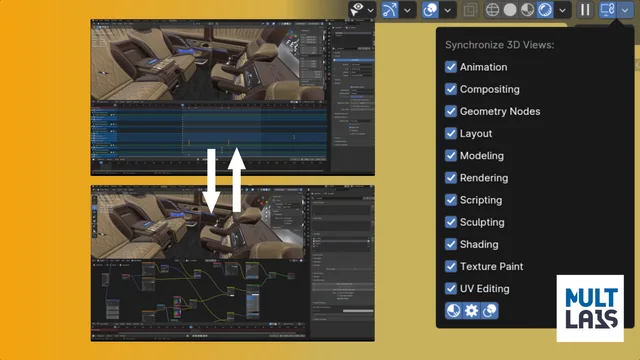Viewport: 640px width, 360px height.
Task: Uncheck the Scripting workspace checkbox
Action: [x=451, y=200]
